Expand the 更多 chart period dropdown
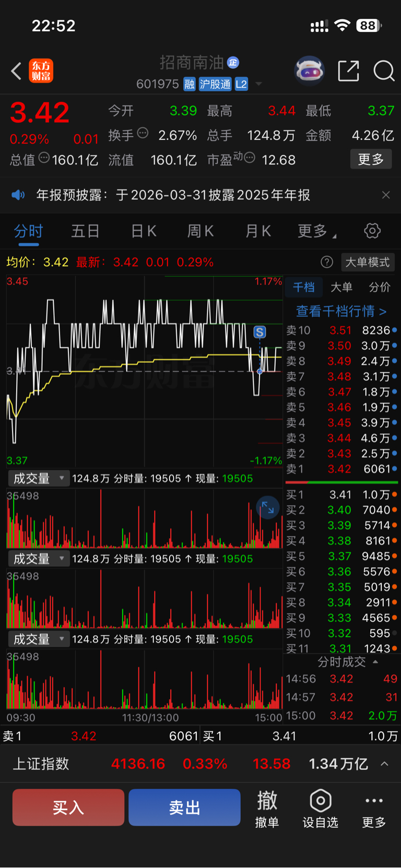Viewport: 401px width, 868px height. 317,231
